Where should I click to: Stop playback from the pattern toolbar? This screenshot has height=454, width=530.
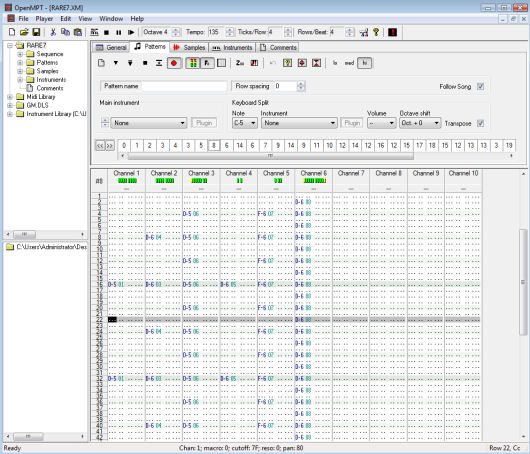pyautogui.click(x=145, y=63)
